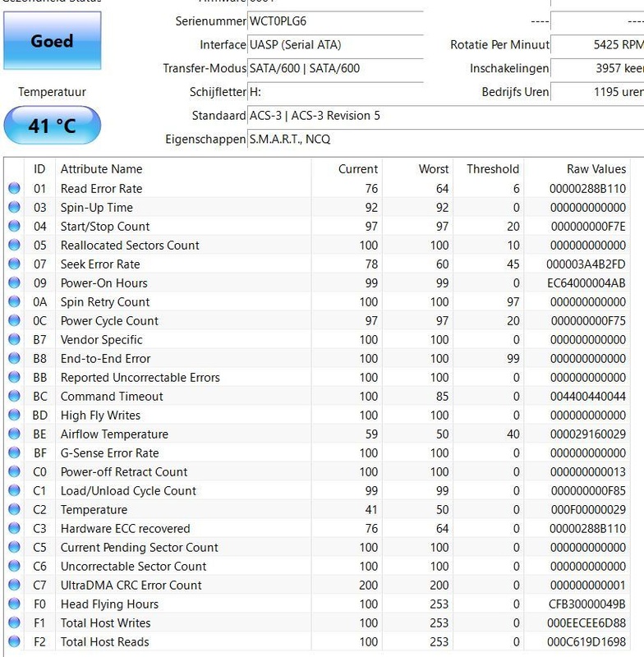644x657 pixels.
Task: Click the status orb for End-to-End Error
Action: [x=14, y=358]
